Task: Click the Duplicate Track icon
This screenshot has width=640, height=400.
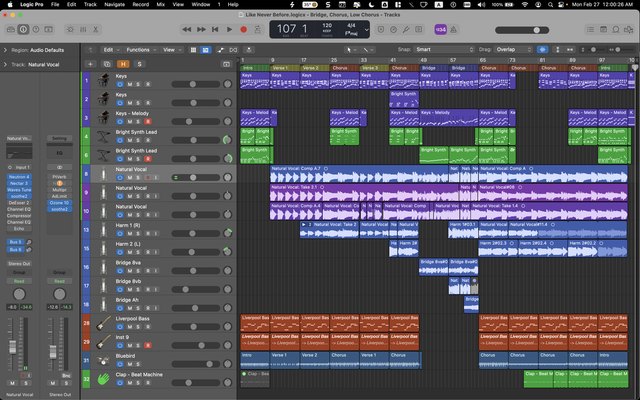Action: tap(107, 64)
